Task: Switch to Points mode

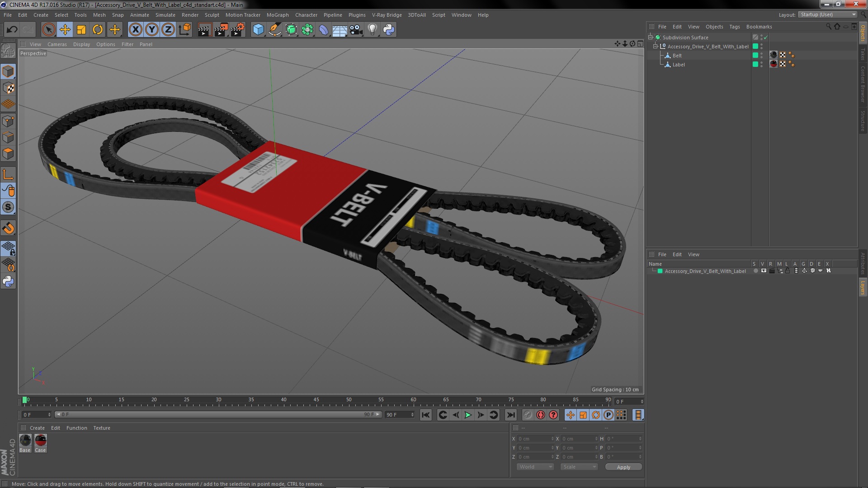Action: [x=8, y=121]
